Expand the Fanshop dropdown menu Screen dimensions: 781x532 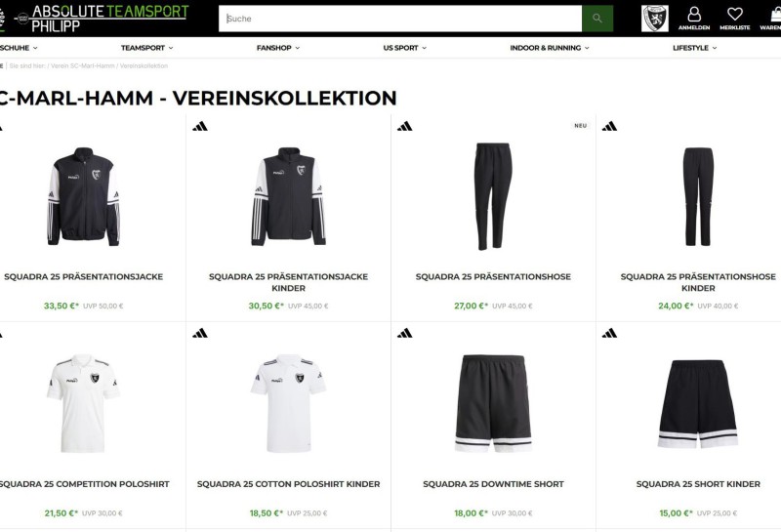coord(278,48)
